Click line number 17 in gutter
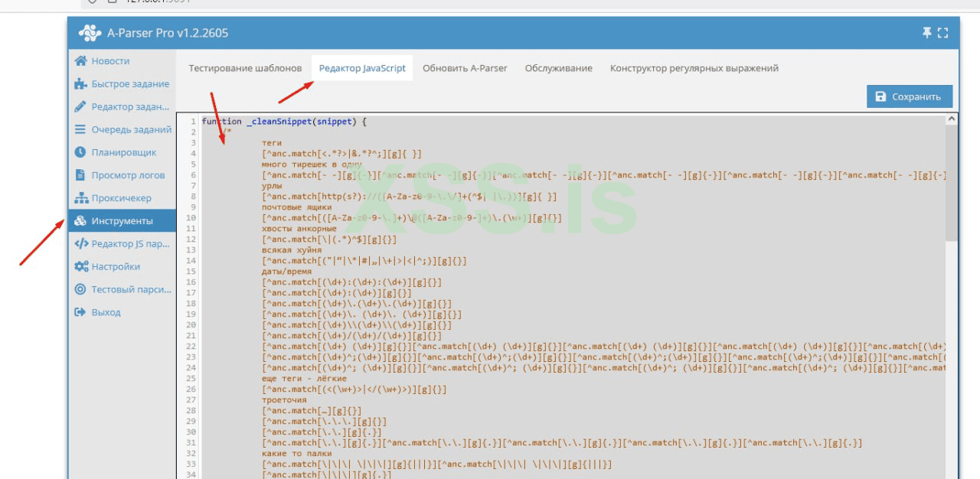This screenshot has width=980, height=479. tap(191, 293)
